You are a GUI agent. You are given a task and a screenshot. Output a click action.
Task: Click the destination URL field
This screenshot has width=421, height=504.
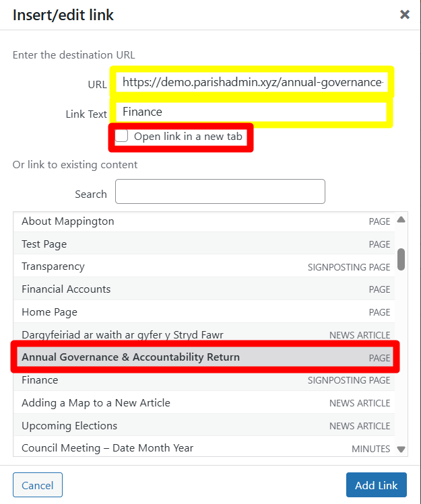(x=252, y=82)
